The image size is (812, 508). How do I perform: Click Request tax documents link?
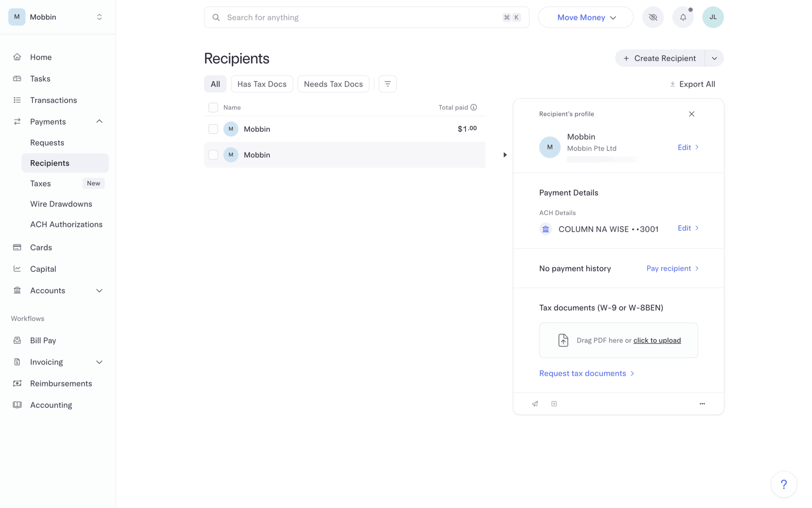pyautogui.click(x=587, y=373)
